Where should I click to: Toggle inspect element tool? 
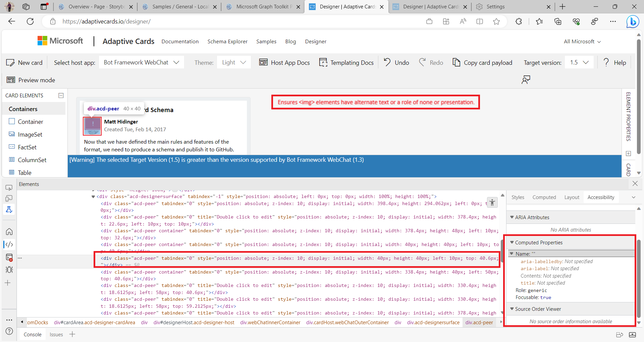coord(9,188)
